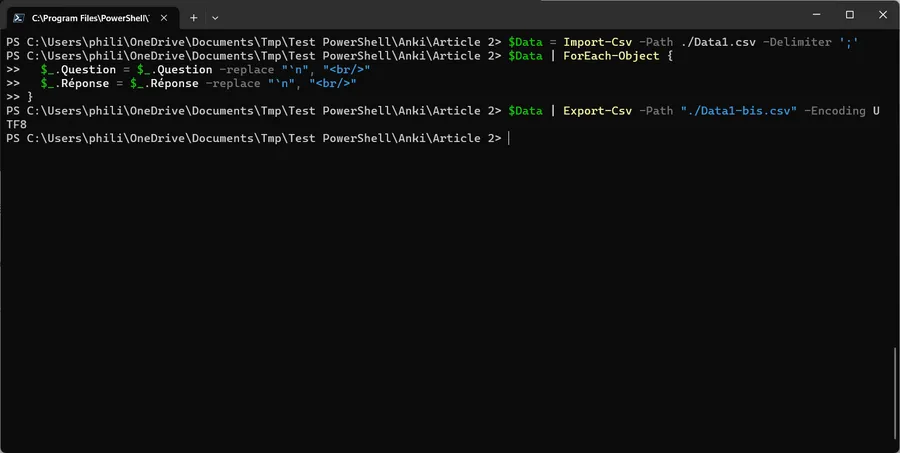This screenshot has width=900, height=453.
Task: Click the -Encoding parameter text
Action: click(x=835, y=110)
